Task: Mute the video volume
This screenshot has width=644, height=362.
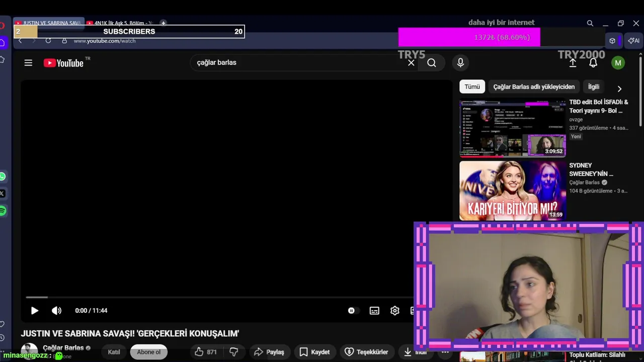Action: (56, 311)
